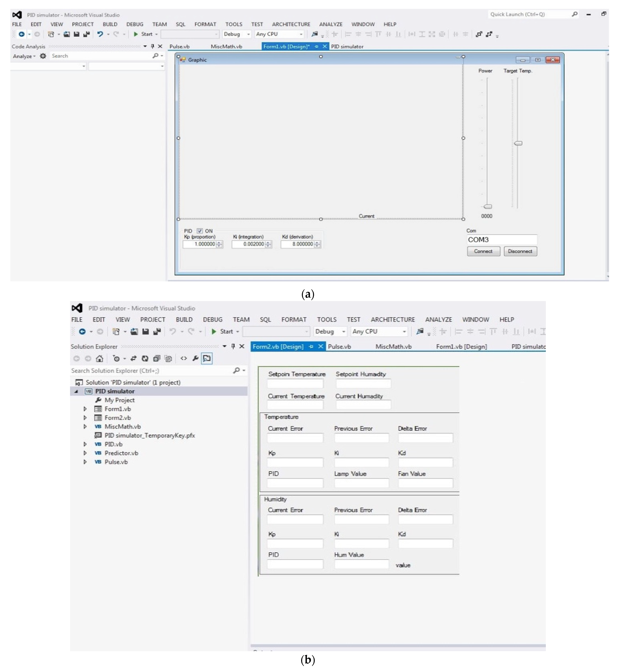617x672 pixels.
Task: Expand the Predictor.vb tree node
Action: coord(85,453)
